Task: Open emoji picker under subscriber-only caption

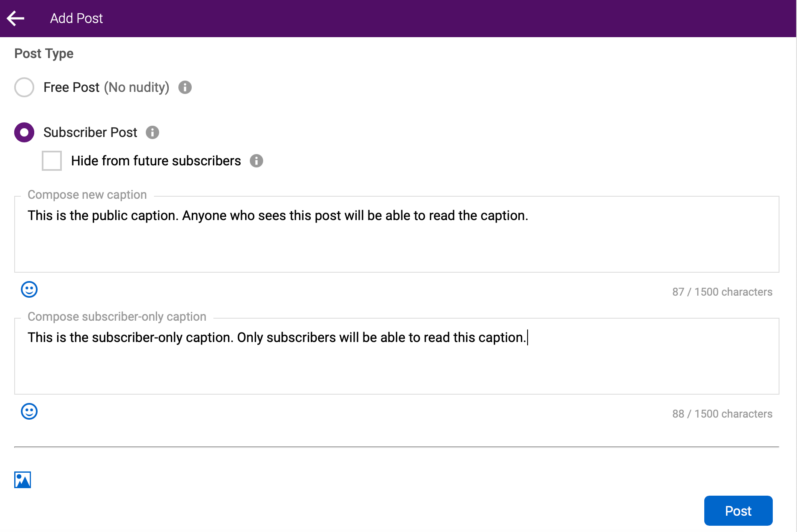Action: [x=29, y=411]
